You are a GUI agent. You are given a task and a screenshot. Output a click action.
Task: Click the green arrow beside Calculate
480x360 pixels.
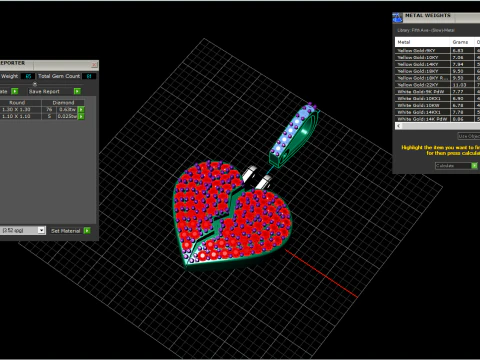point(474,166)
